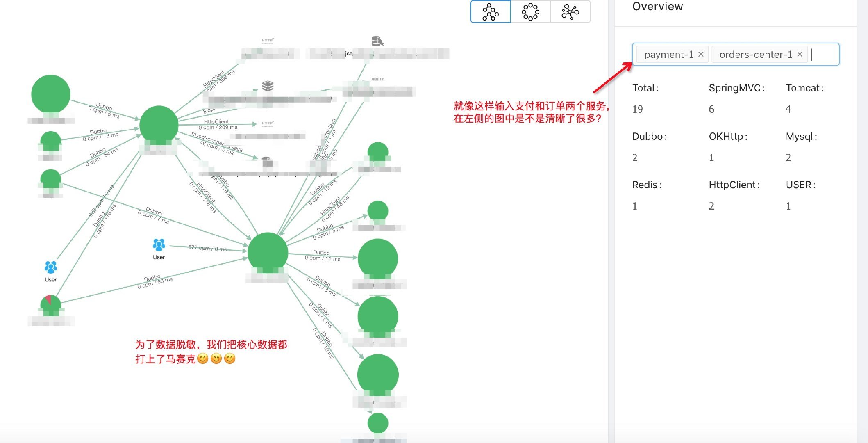Click the payment-1 tag label
868x443 pixels.
coord(668,54)
